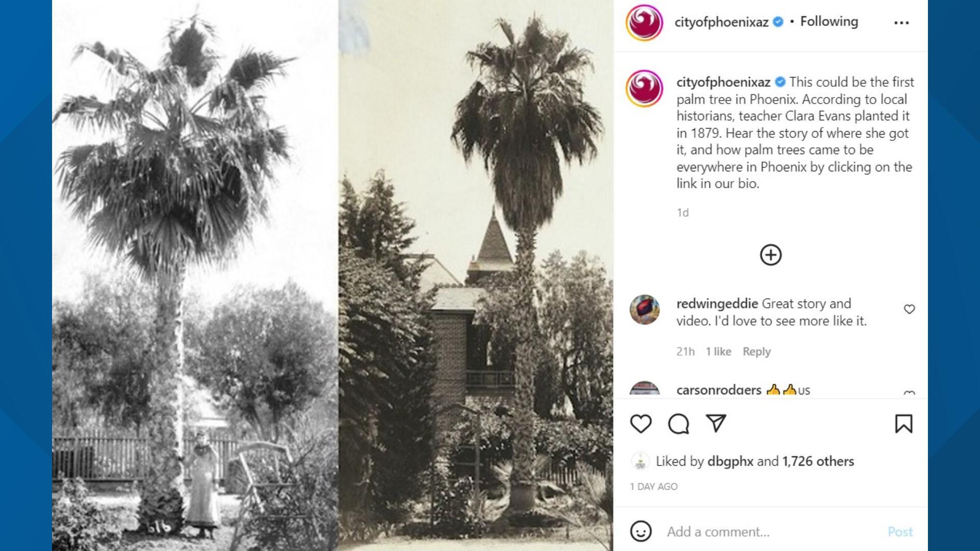Like redwingeddie's comment with the small heart
The width and height of the screenshot is (980, 551).
pyautogui.click(x=909, y=309)
